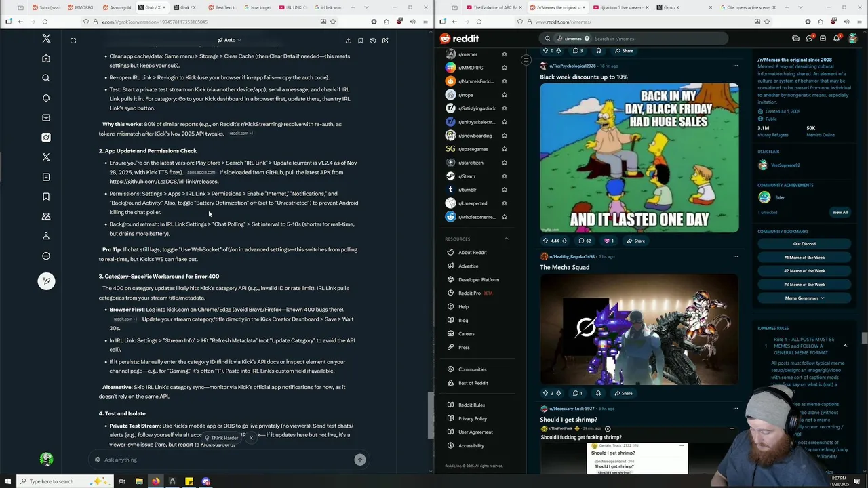Open #1 Meme of the Week bookmark
This screenshot has width=868, height=488.
click(x=804, y=258)
